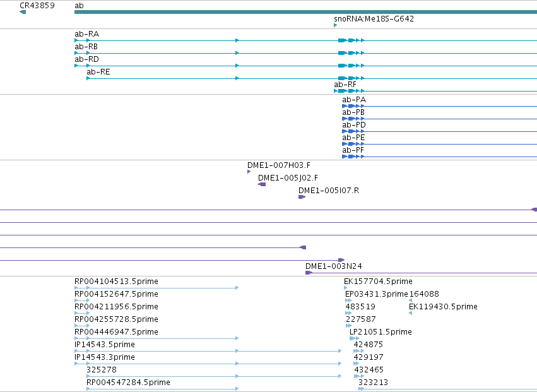Click the 323213 feature label
The width and height of the screenshot is (537, 392).
[374, 383]
